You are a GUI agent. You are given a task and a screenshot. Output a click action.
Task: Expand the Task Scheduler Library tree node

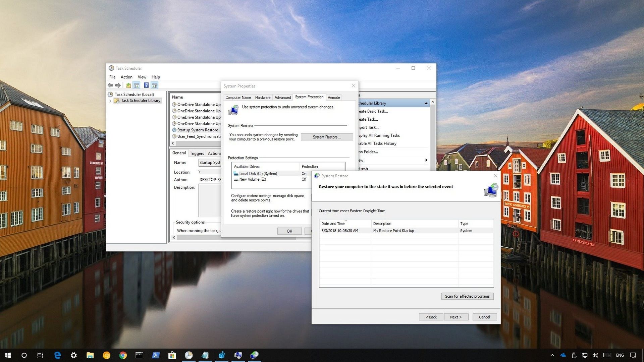pos(110,101)
